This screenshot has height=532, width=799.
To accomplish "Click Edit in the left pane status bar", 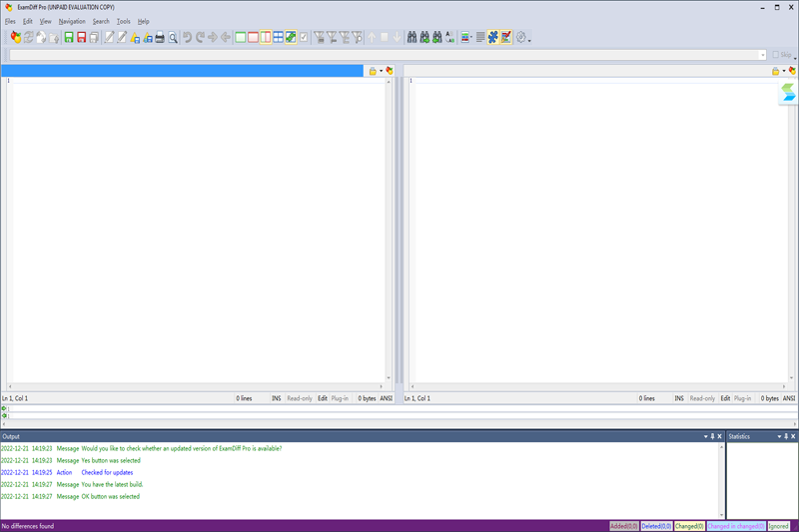I will 323,398.
